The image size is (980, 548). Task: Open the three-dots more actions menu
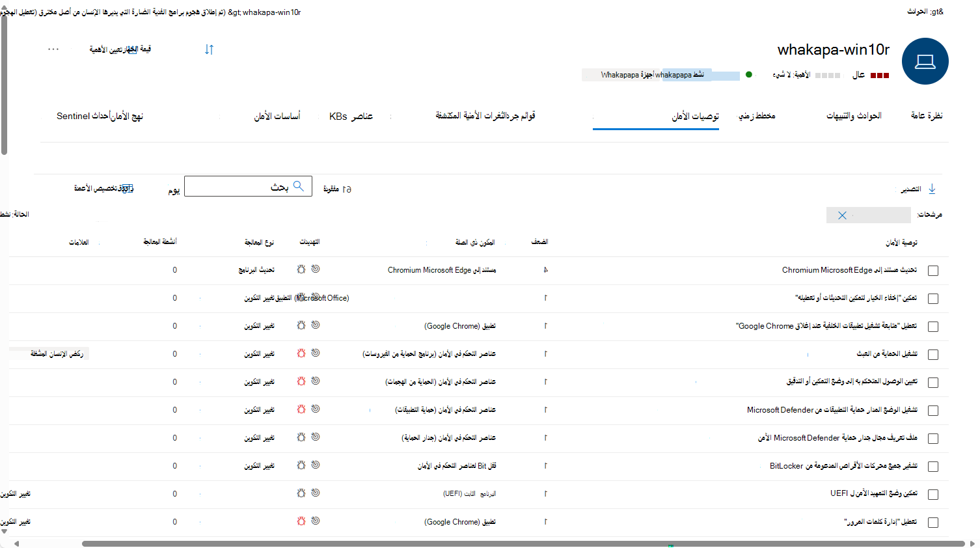pos(53,49)
